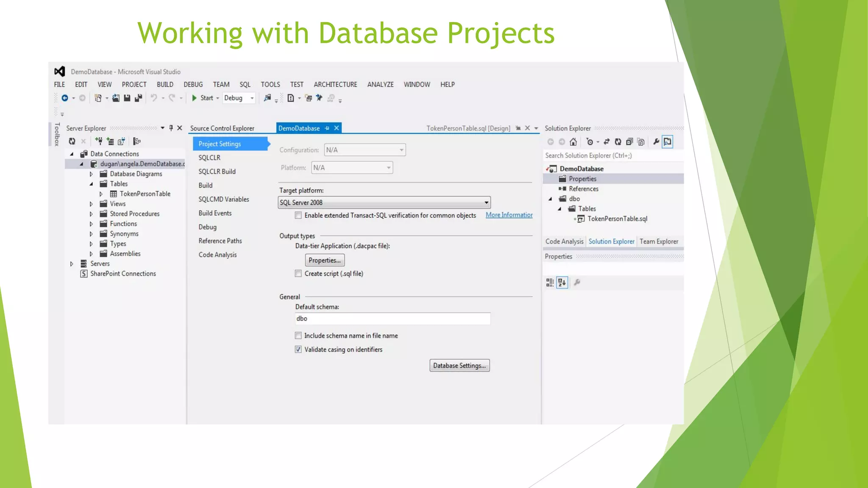Switch to Source Control Explorer tab

(222, 128)
